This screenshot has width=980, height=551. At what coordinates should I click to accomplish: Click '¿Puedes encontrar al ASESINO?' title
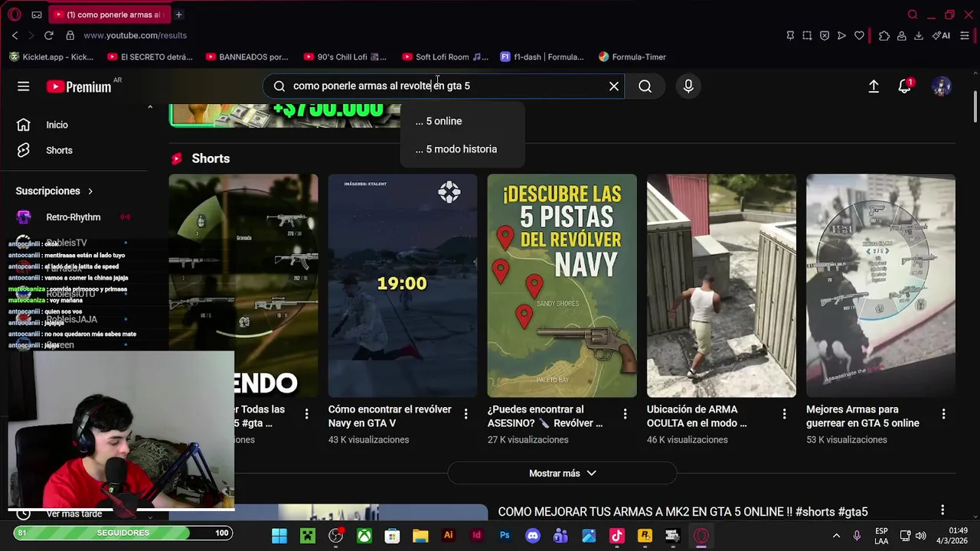tap(545, 416)
